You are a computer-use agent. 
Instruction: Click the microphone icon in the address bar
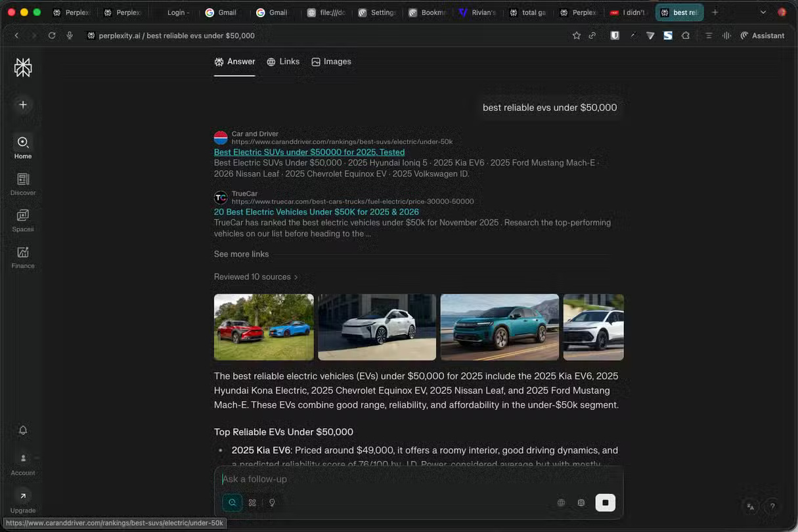[70, 35]
